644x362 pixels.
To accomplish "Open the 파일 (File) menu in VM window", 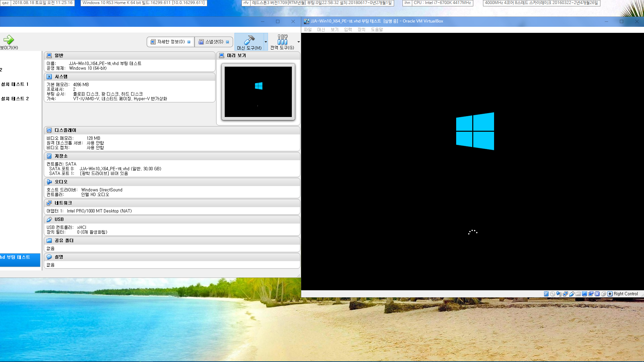I will (x=308, y=29).
